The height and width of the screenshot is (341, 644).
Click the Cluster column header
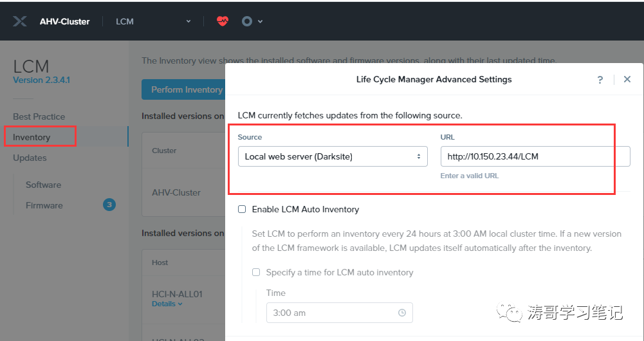coord(164,151)
